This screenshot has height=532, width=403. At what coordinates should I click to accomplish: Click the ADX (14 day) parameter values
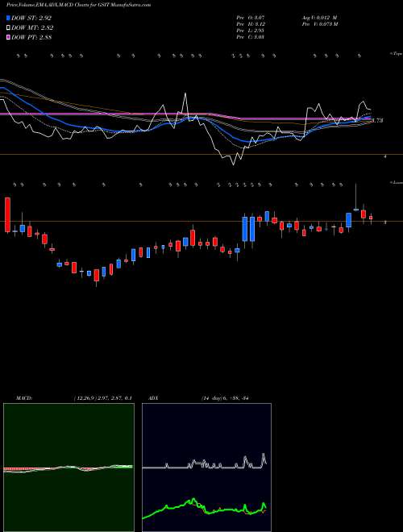[x=225, y=398]
